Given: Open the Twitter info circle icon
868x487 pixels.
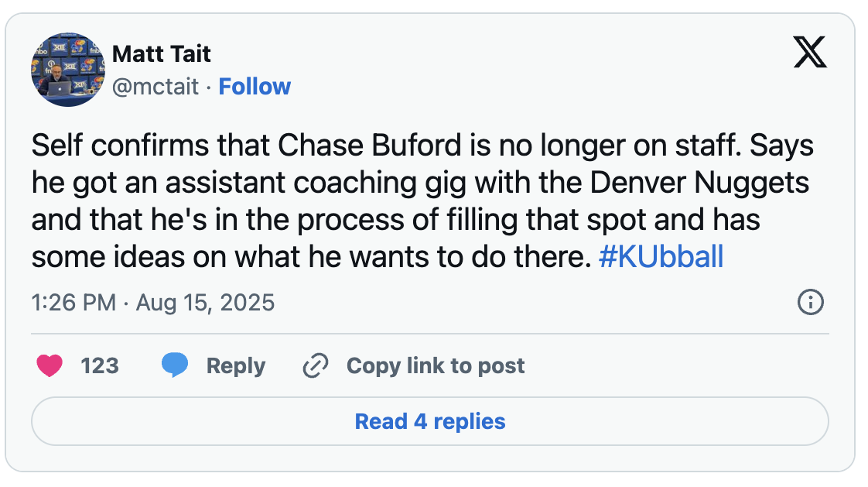Looking at the screenshot, I should coord(810,302).
